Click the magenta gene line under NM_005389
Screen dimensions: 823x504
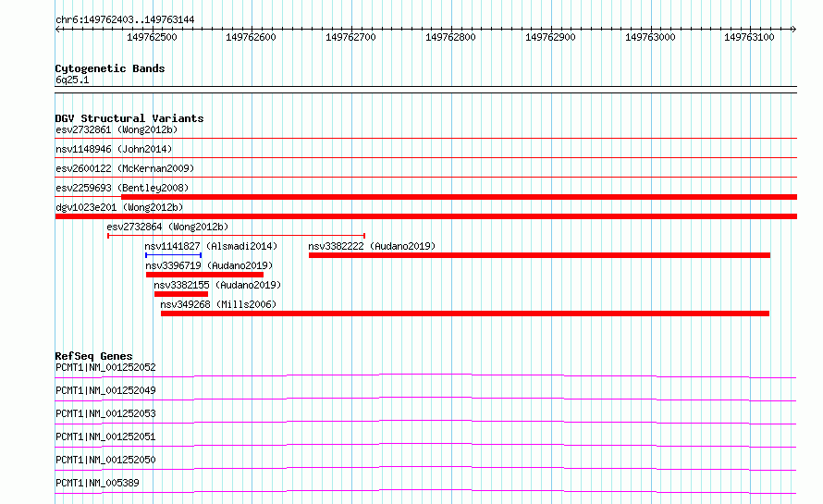coord(425,491)
